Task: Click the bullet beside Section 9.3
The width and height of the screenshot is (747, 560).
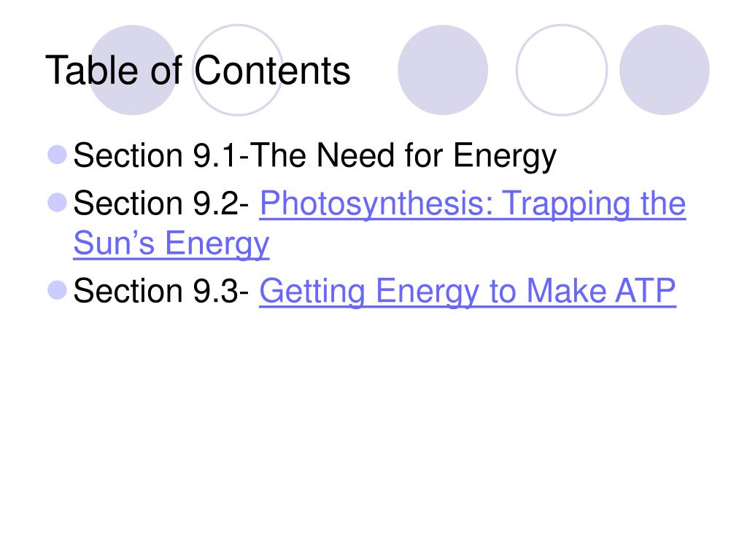Action: point(57,290)
